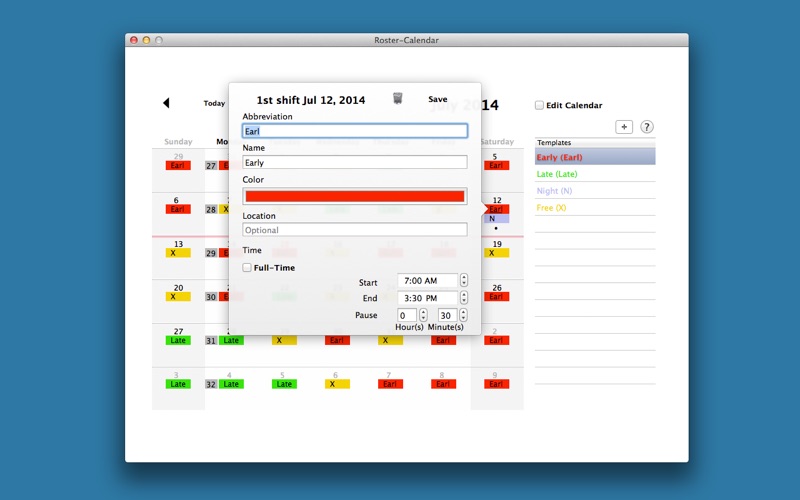Select the Late (Late) template

point(557,174)
